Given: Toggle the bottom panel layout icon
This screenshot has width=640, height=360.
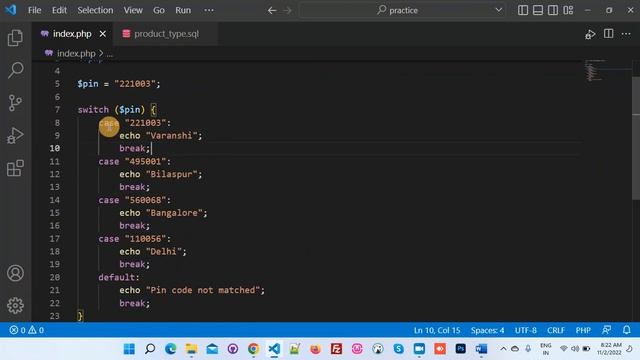Looking at the screenshot, I should click(538, 10).
